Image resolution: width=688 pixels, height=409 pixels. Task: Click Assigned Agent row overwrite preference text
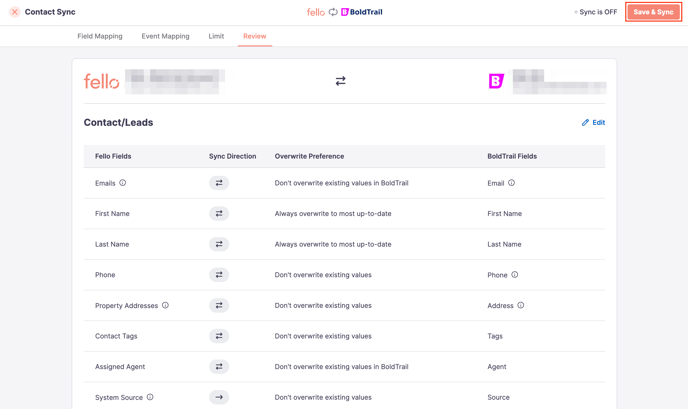341,366
